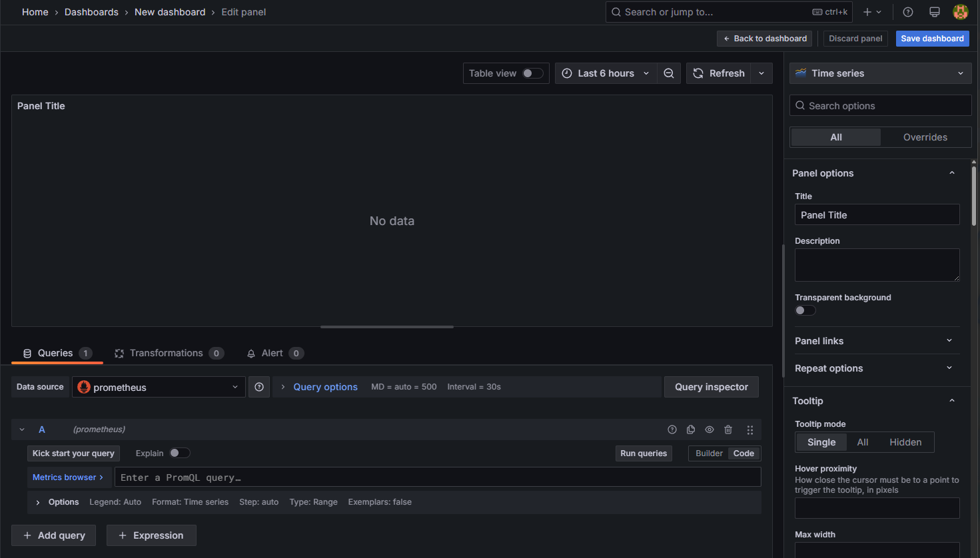Open Query inspector
Viewport: 980px width, 558px height.
712,387
